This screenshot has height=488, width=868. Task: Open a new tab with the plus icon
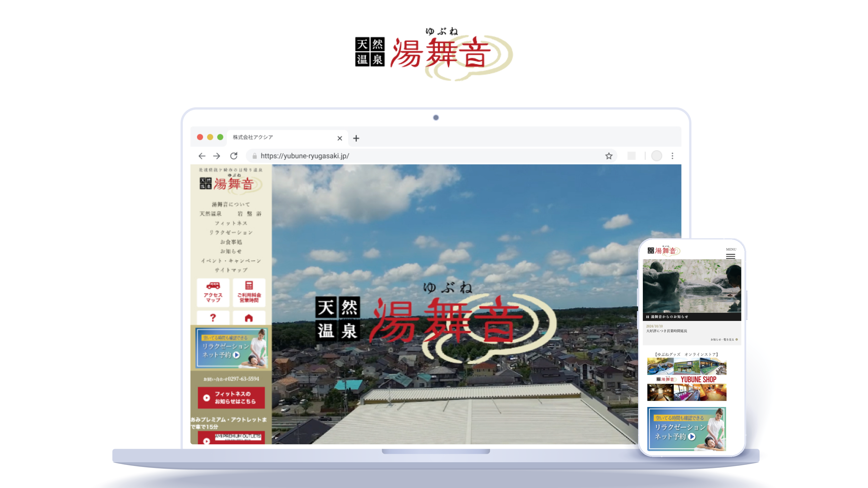coord(356,138)
